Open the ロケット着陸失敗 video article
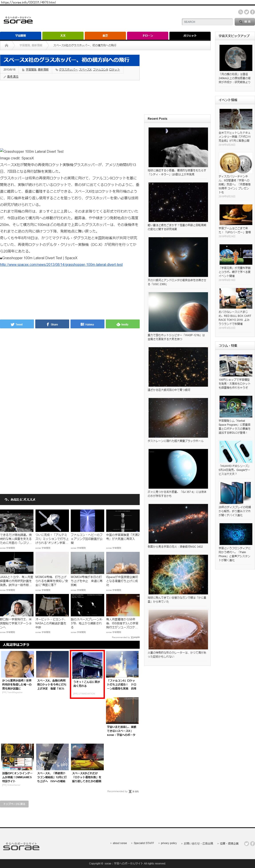Viewport: 255px width, 868px height. (x=87, y=764)
